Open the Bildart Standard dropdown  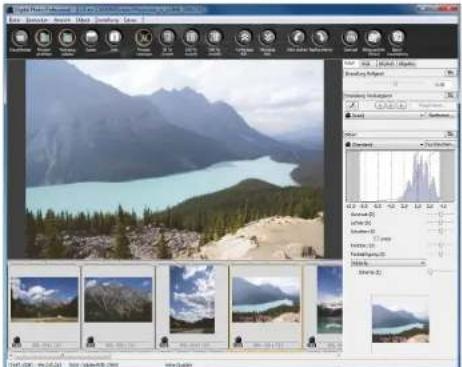[x=384, y=145]
